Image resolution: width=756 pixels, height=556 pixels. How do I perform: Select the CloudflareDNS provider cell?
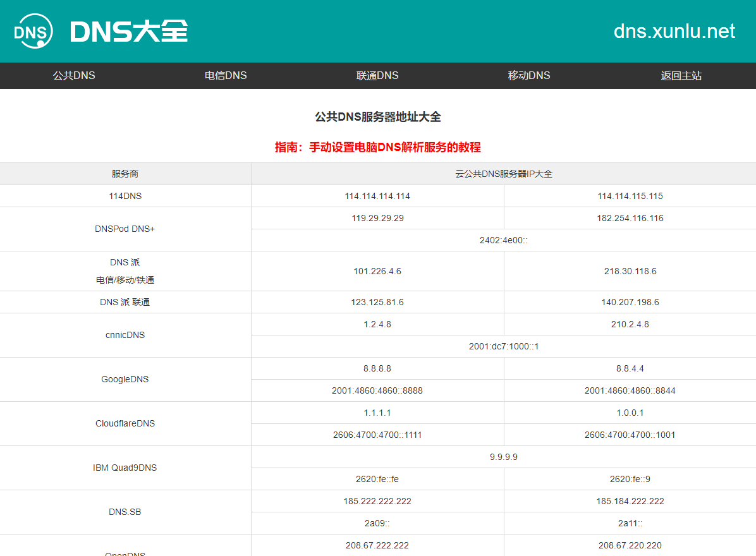coord(125,423)
